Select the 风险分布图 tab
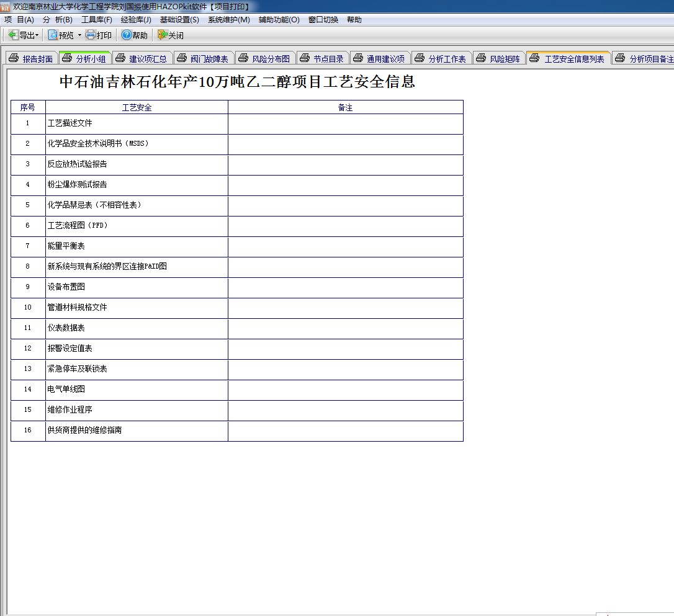 [265, 58]
